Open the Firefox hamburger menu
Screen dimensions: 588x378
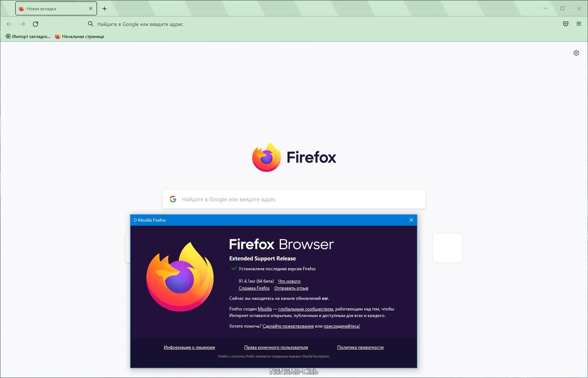click(x=579, y=24)
